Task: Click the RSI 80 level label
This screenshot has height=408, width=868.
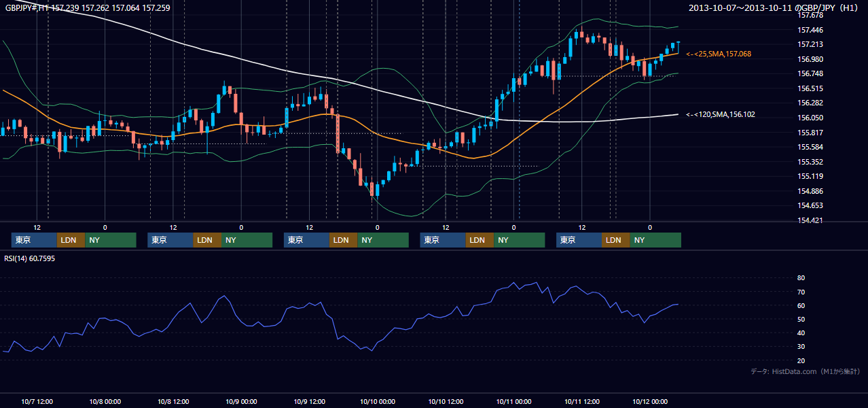Action: 801,278
